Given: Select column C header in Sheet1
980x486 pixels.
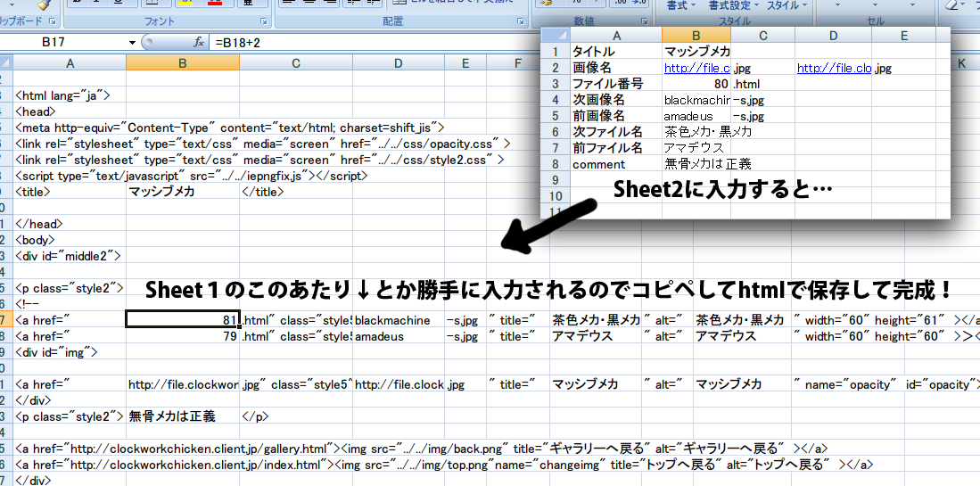Looking at the screenshot, I should pyautogui.click(x=296, y=62).
